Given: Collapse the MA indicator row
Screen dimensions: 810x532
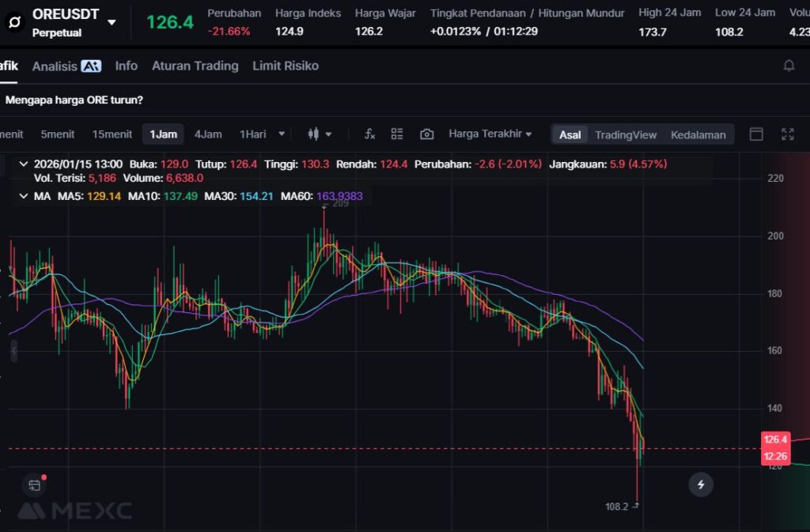Looking at the screenshot, I should [22, 195].
